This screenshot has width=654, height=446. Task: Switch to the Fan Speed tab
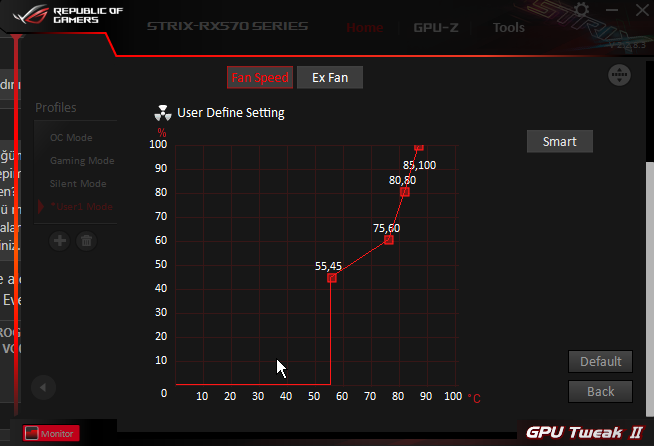(x=260, y=77)
